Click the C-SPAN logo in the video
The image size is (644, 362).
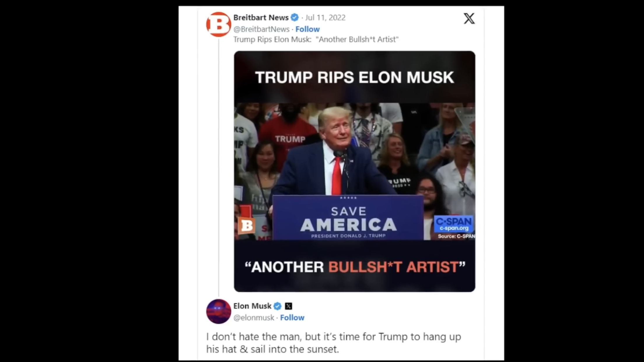click(454, 224)
